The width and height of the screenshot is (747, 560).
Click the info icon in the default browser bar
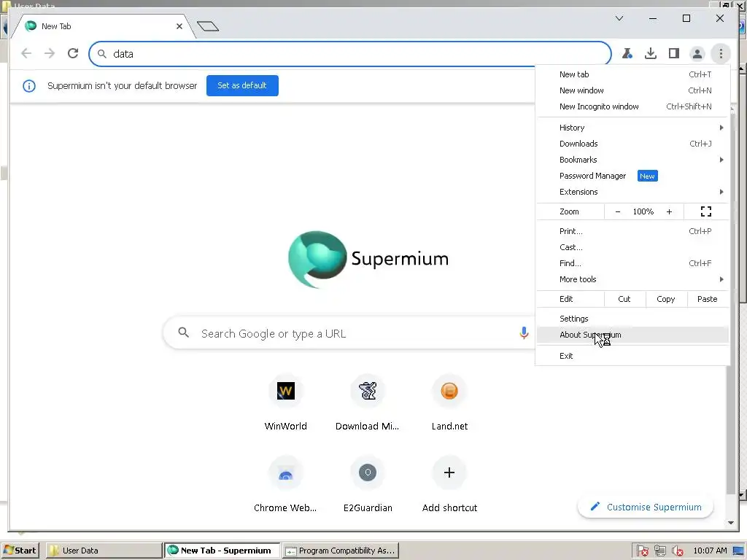click(29, 86)
